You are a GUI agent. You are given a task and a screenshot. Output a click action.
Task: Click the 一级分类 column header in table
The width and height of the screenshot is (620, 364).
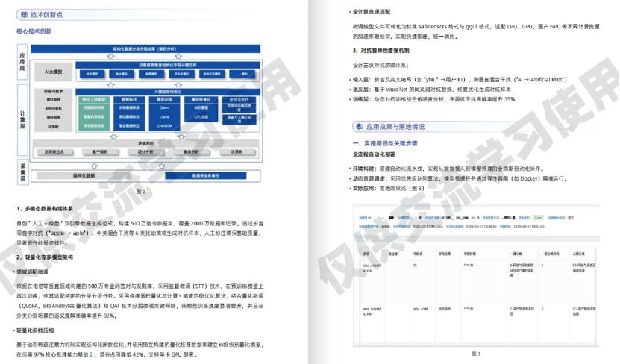(515, 253)
